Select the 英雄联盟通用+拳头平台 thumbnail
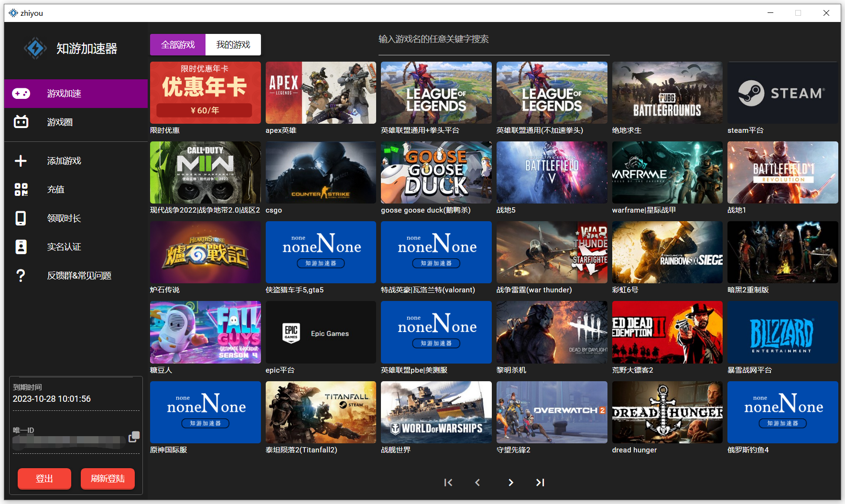 tap(436, 93)
